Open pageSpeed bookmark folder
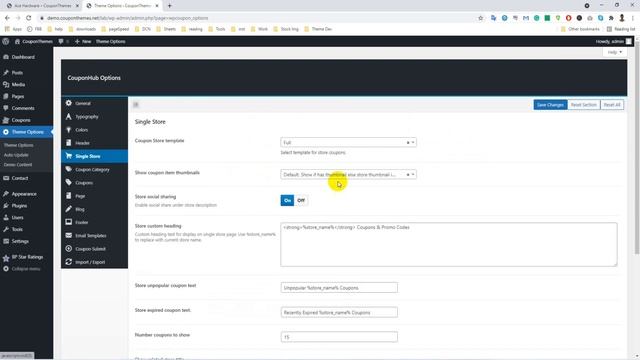This screenshot has height=360, width=640. (115, 29)
